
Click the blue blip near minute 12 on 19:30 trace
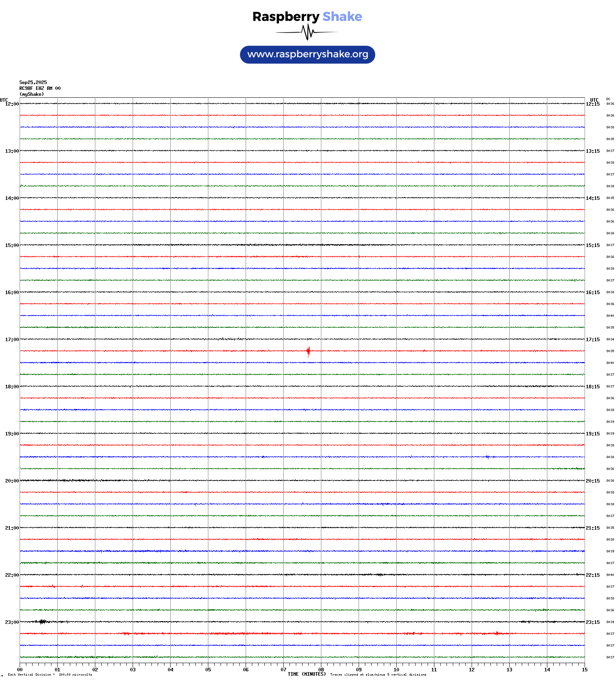click(x=487, y=457)
